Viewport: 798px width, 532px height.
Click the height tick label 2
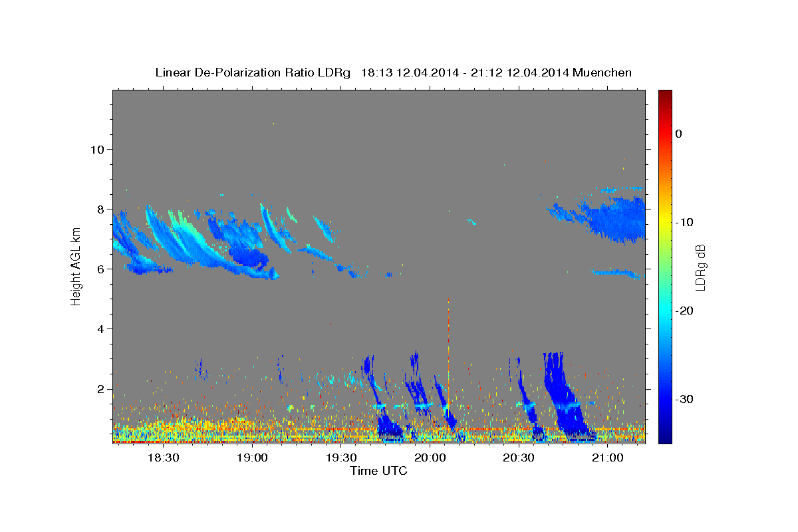100,389
